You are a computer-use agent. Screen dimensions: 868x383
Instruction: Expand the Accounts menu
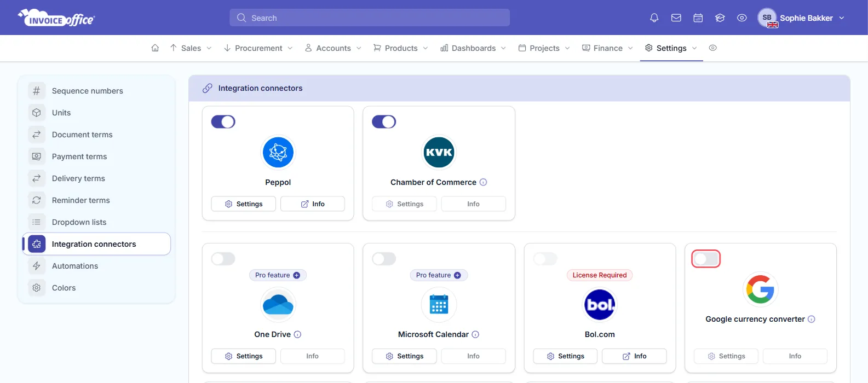click(x=333, y=48)
